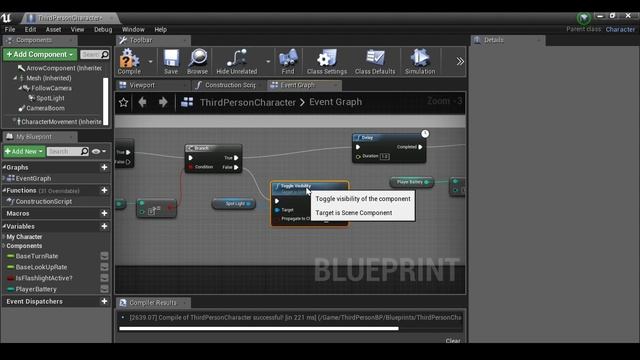Toggle BaseLookUpRate editable visibility
Image resolution: width=640 pixels, height=360 pixels.
click(x=104, y=267)
